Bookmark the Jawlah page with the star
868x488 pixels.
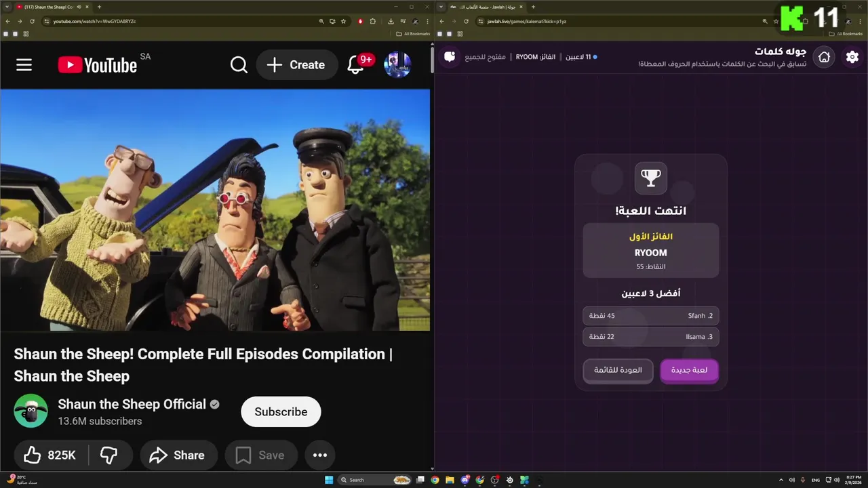coord(776,21)
